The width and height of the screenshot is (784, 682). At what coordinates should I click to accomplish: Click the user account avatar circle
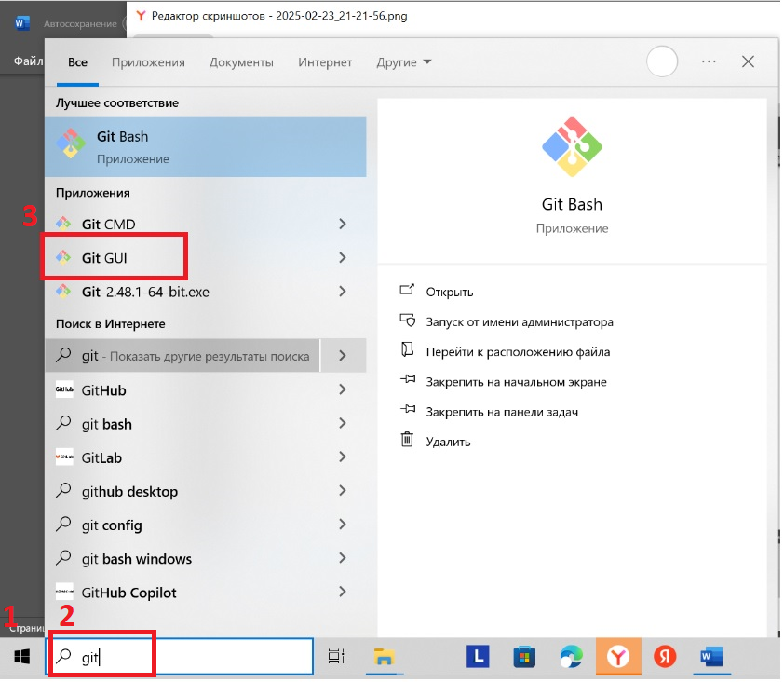(662, 61)
